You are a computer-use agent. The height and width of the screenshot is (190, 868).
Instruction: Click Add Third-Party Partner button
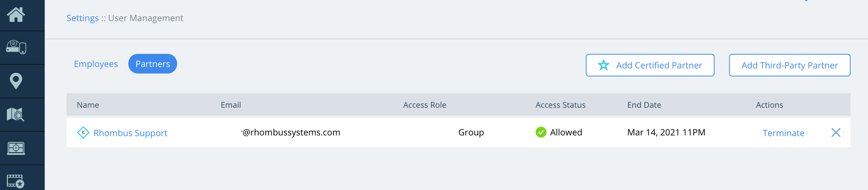[789, 65]
